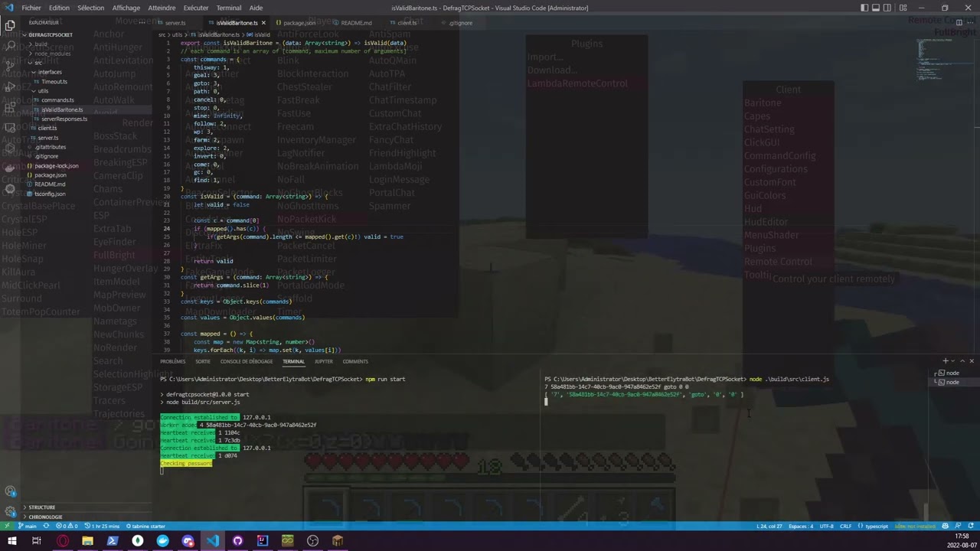Open PowerShell from taskbar
Image resolution: width=980 pixels, height=551 pixels.
(113, 541)
